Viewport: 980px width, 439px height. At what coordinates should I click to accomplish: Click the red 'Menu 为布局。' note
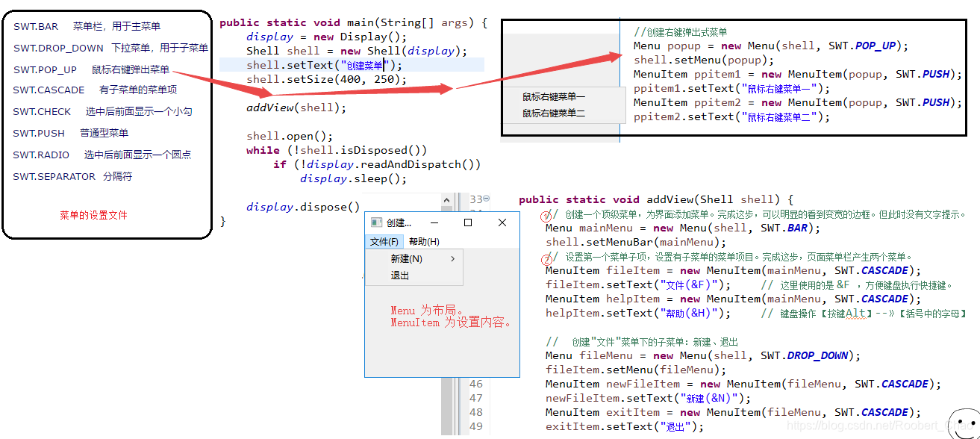click(x=427, y=311)
